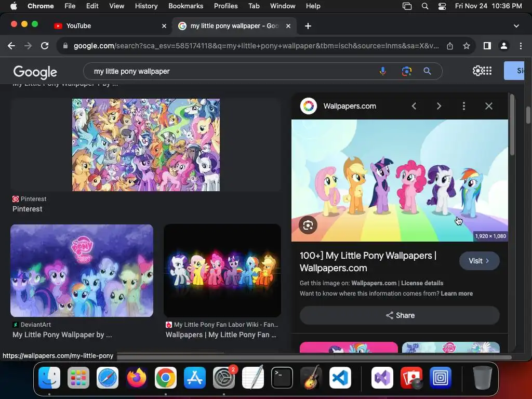Open the Pinterest pony collage thumbnail
The height and width of the screenshot is (399, 532).
(x=146, y=145)
